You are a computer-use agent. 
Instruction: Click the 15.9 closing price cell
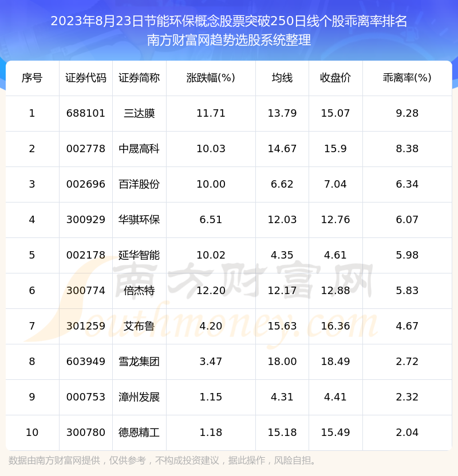(x=335, y=149)
